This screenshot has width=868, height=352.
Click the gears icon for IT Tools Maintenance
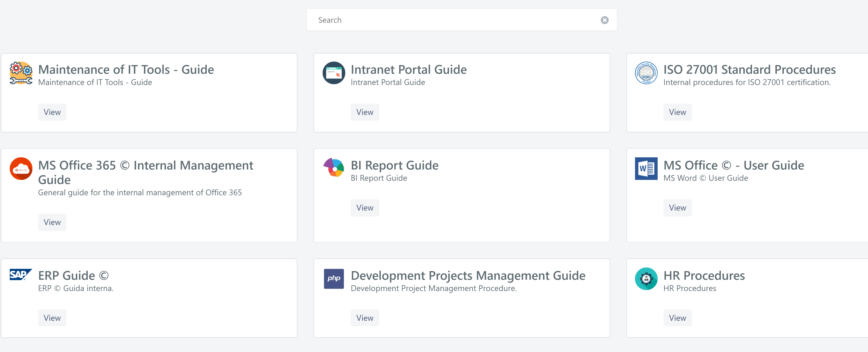[21, 73]
